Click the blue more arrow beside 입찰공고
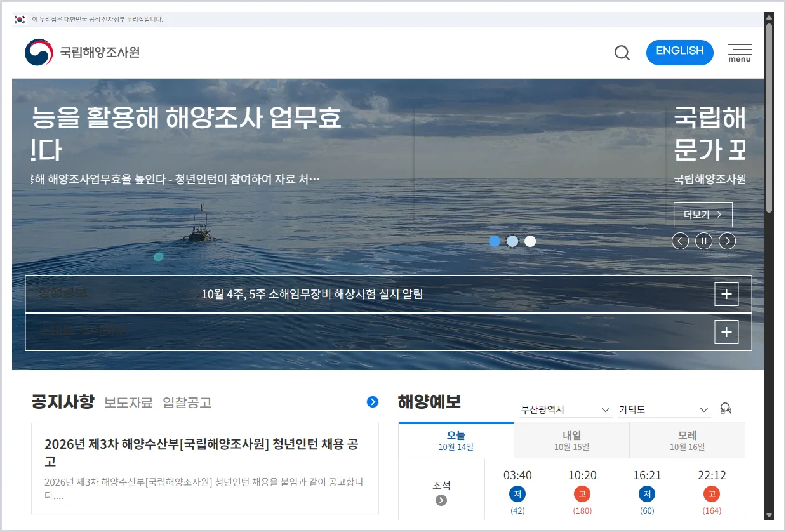Screen dimensions: 786x532 click(373, 402)
